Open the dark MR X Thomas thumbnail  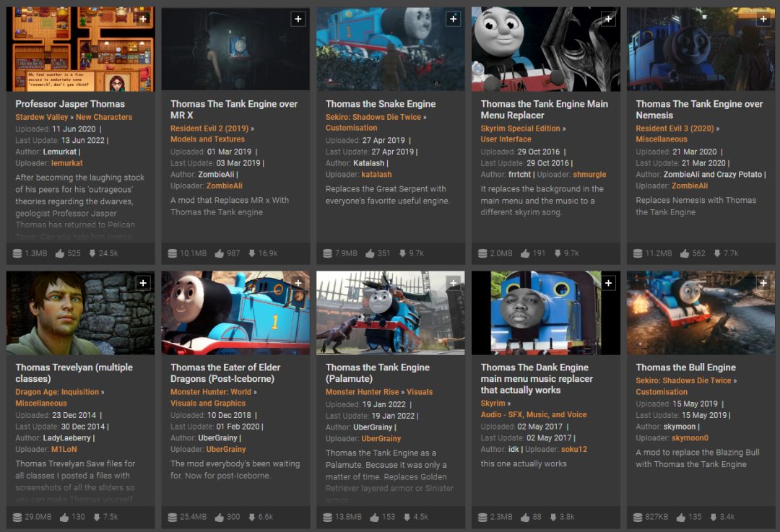[235, 49]
